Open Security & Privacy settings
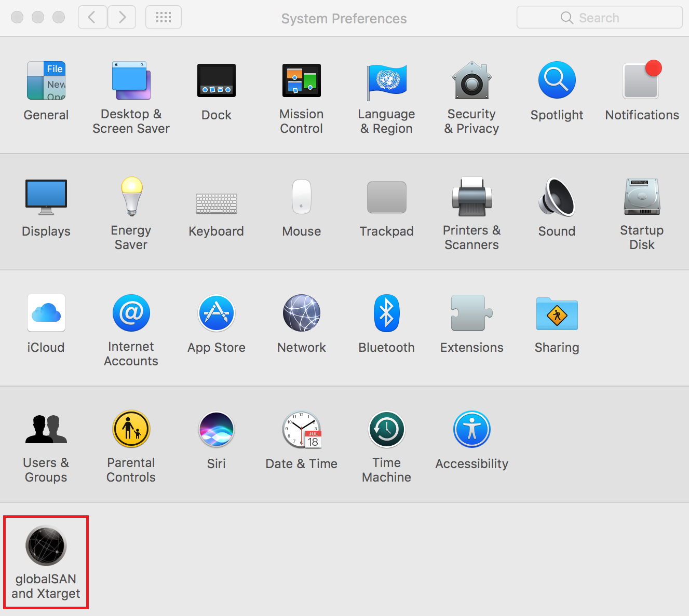Viewport: 689px width, 616px height. 471,81
